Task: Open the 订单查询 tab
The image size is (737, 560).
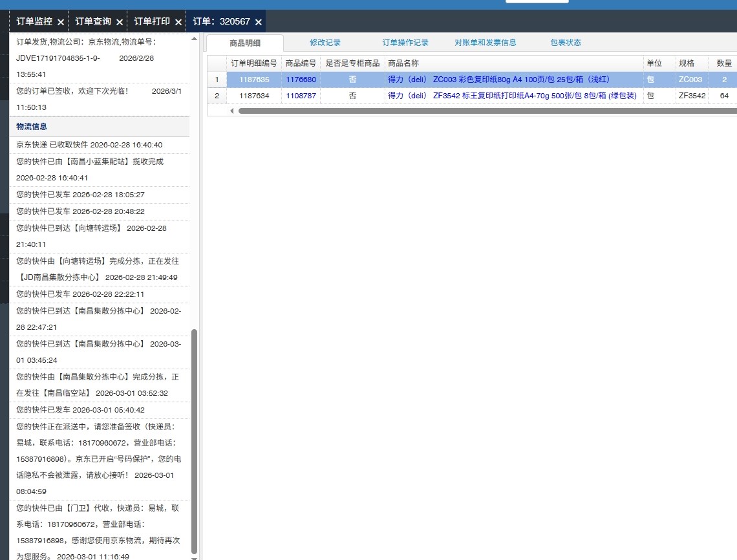Action: 93,21
